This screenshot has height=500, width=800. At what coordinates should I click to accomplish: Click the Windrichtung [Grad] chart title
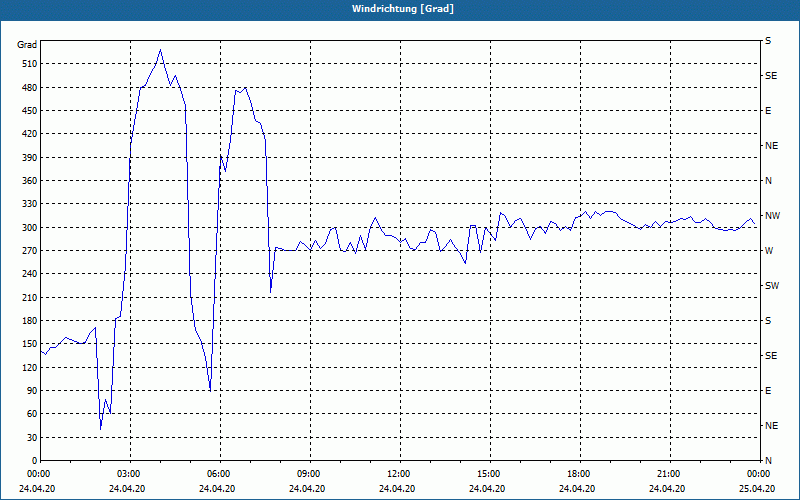click(x=403, y=9)
